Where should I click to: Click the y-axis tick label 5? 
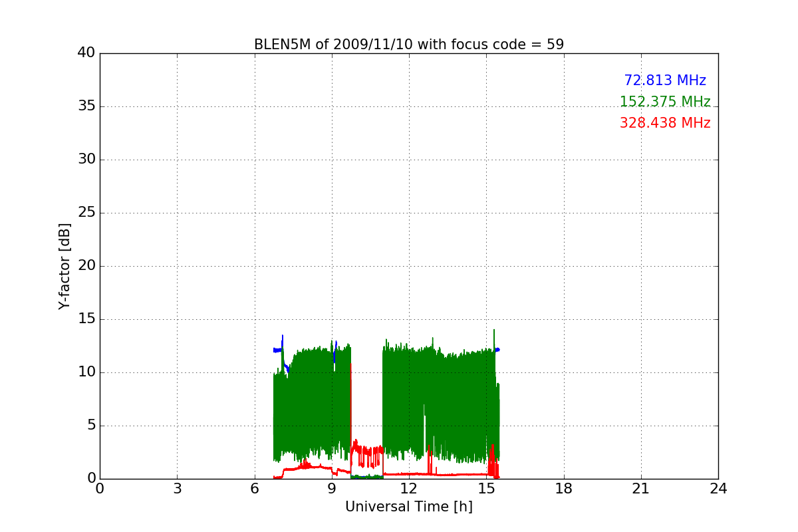click(x=90, y=426)
